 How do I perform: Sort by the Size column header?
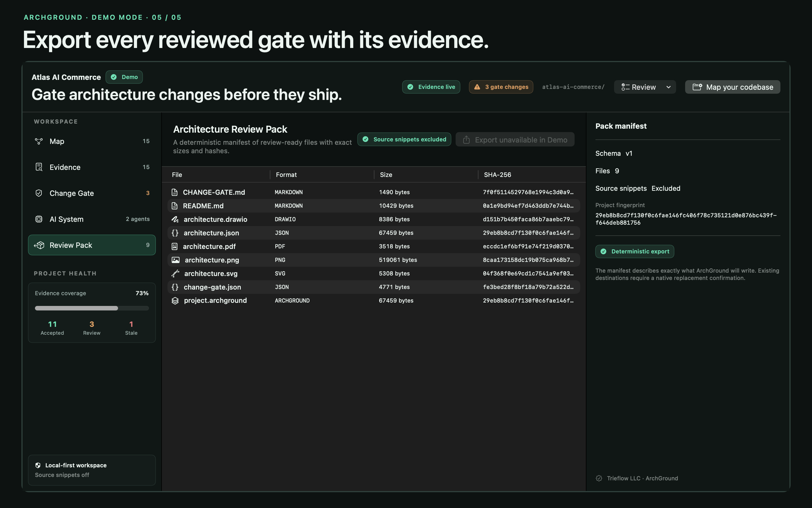pyautogui.click(x=386, y=175)
